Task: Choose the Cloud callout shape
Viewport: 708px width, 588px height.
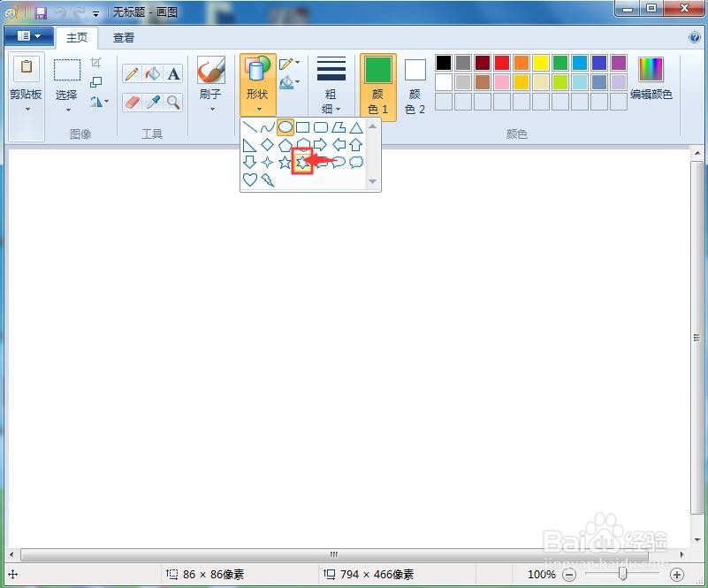Action: point(356,162)
